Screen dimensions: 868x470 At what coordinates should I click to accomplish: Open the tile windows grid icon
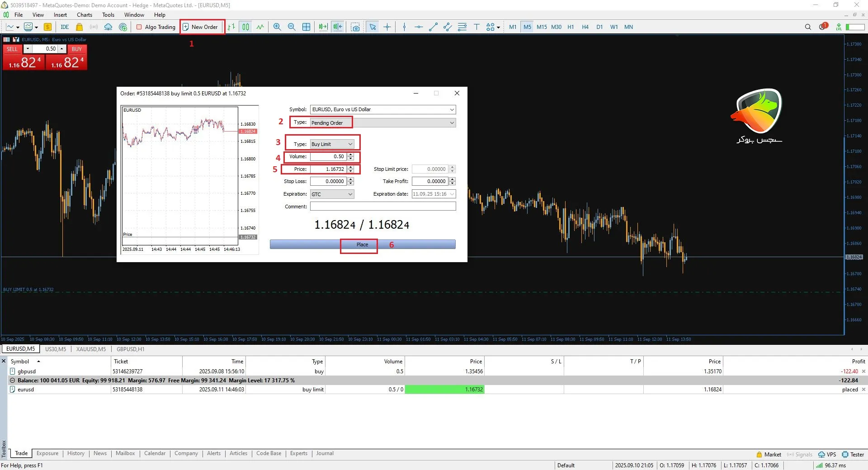point(306,27)
